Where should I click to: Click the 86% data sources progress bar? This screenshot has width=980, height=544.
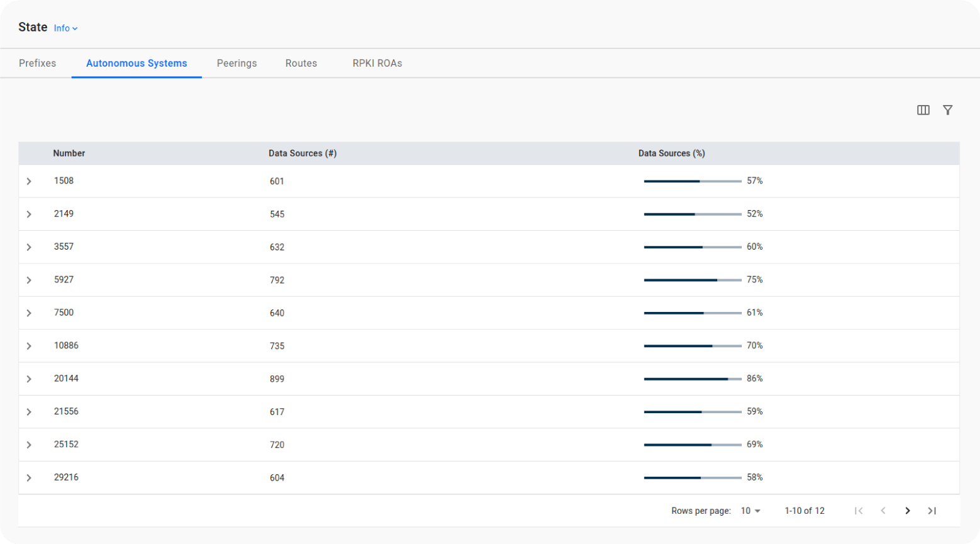point(692,379)
